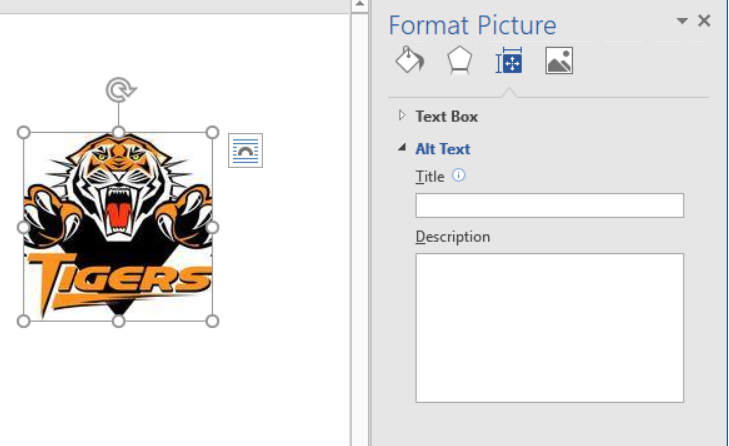729x446 pixels.
Task: Click into the Alt Text Description box
Action: point(550,328)
